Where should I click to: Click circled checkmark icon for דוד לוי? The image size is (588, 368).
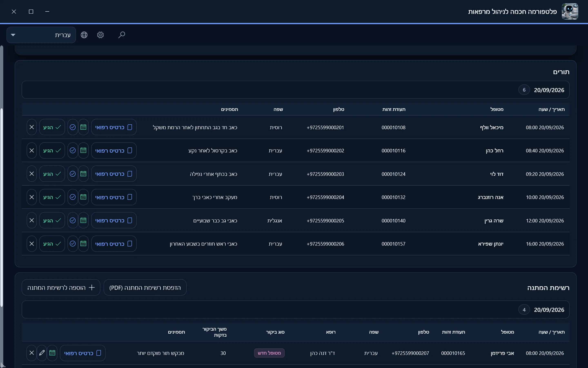[73, 174]
